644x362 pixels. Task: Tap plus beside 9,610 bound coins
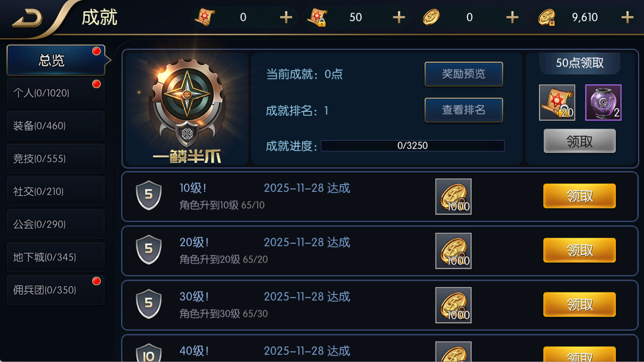627,17
